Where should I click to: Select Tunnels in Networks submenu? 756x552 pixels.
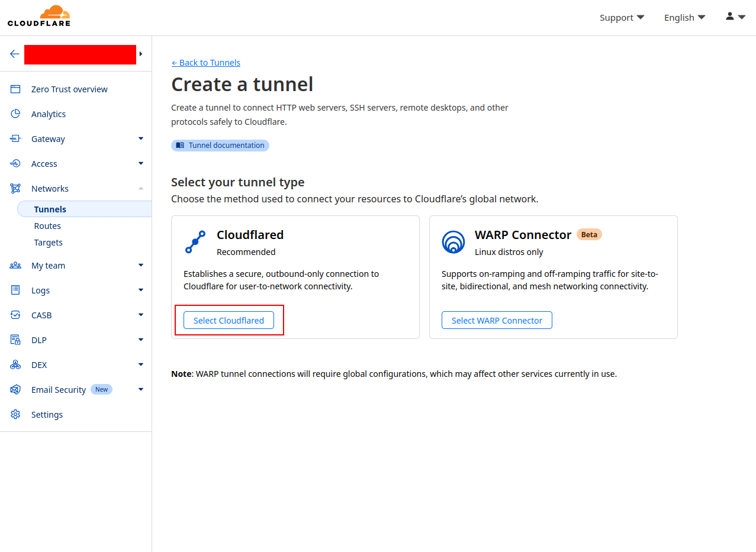click(x=84, y=209)
